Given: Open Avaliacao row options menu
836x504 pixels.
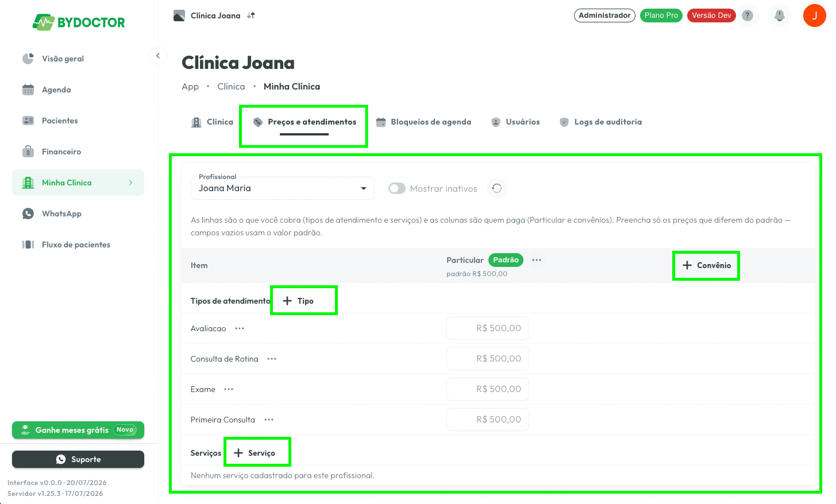Looking at the screenshot, I should [x=240, y=328].
